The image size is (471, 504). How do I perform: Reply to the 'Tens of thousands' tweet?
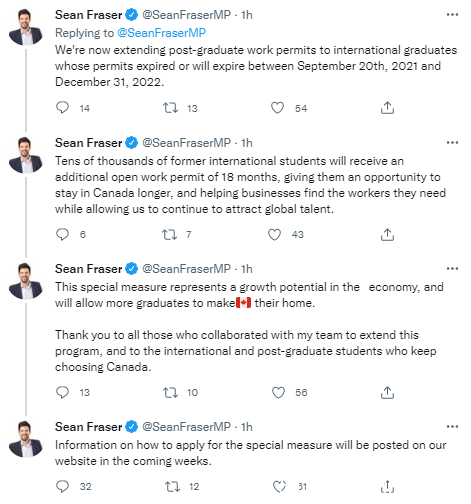click(62, 234)
